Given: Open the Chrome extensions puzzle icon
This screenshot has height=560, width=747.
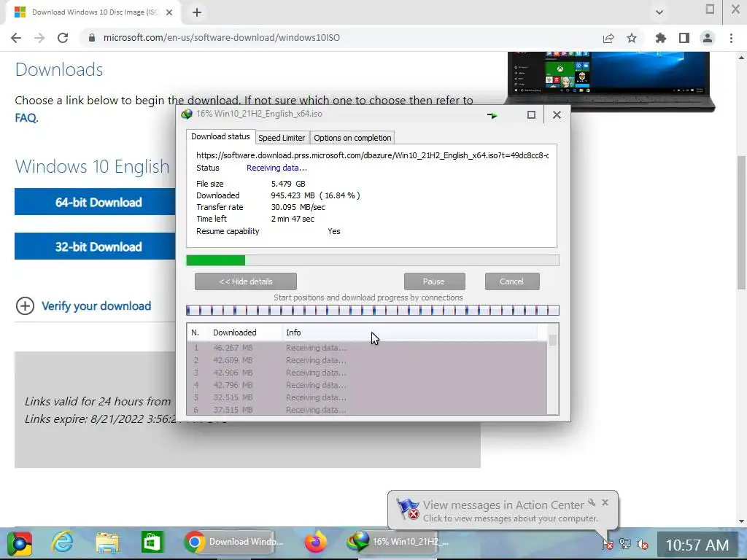Looking at the screenshot, I should click(661, 38).
